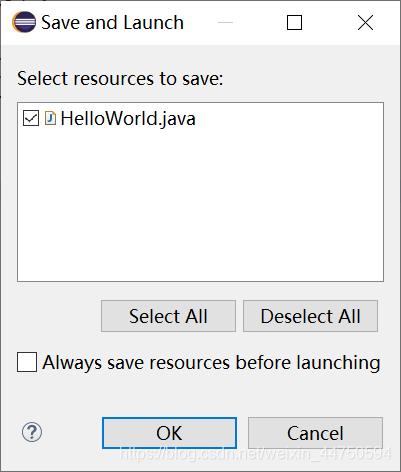
Task: Click the blog.csdn.net watermark URL
Action: 255,454
